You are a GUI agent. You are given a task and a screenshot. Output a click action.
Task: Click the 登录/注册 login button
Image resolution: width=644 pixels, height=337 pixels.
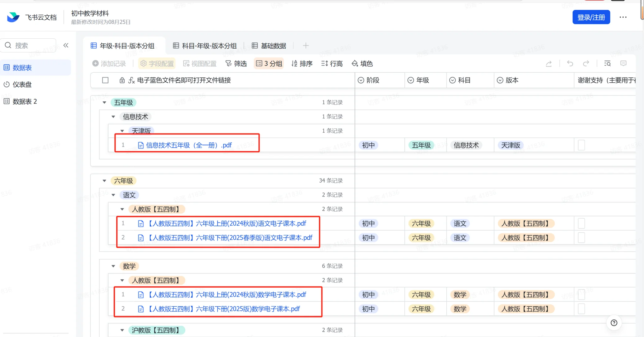pos(591,17)
